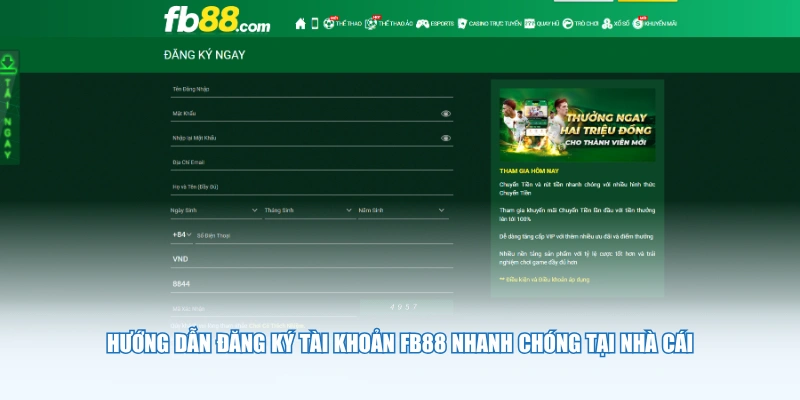
Task: Open the Casino Trực Tuyến menu
Action: pos(495,23)
